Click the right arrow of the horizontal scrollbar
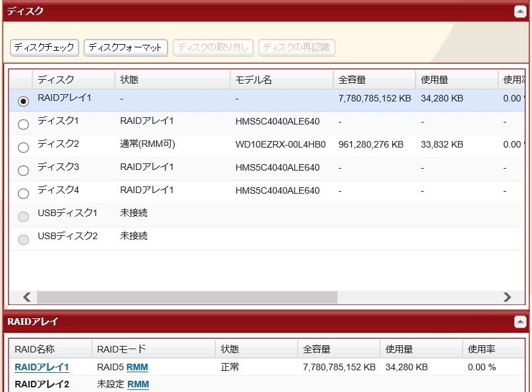Viewport: 532px width, 392px height. click(507, 297)
